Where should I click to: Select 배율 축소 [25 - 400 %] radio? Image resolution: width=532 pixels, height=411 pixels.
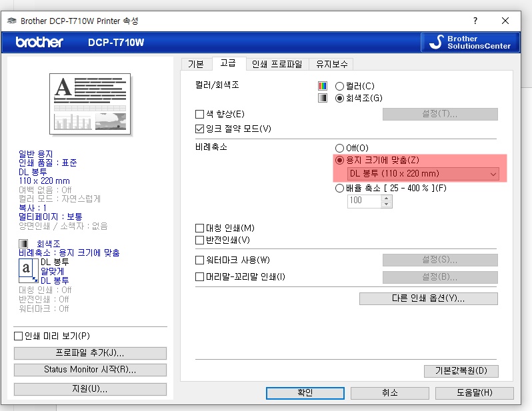pos(339,189)
